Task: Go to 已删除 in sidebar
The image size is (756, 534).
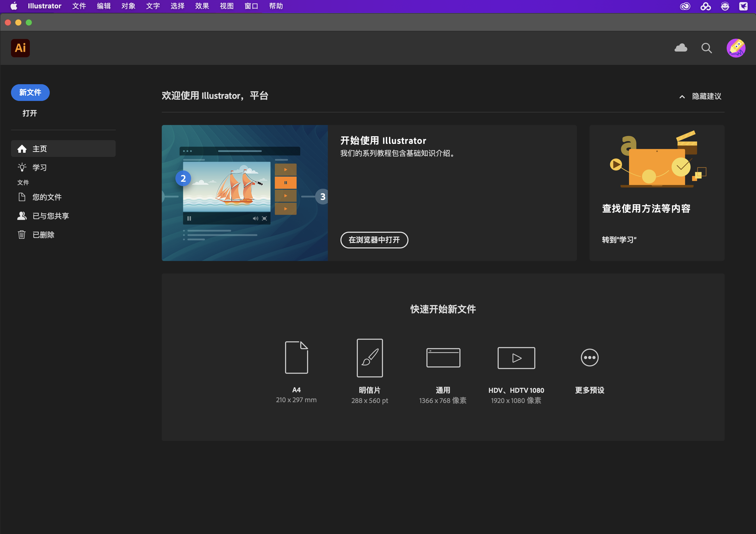Action: pos(43,235)
